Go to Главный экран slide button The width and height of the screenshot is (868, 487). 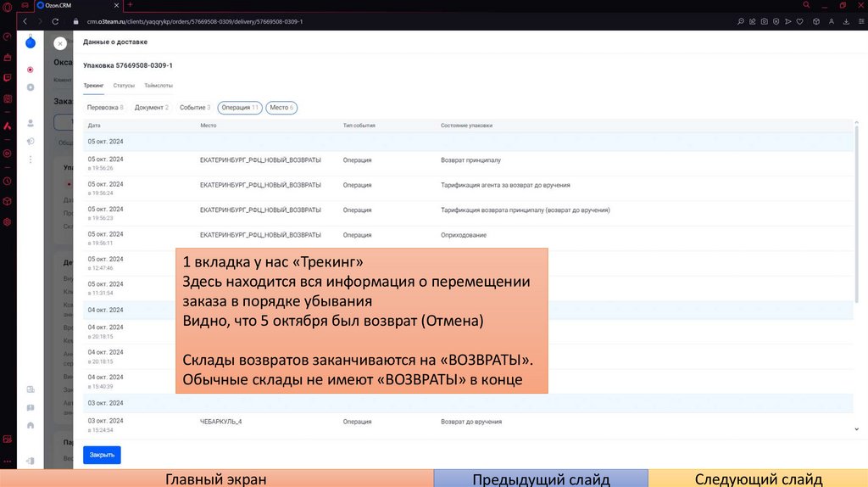[216, 479]
